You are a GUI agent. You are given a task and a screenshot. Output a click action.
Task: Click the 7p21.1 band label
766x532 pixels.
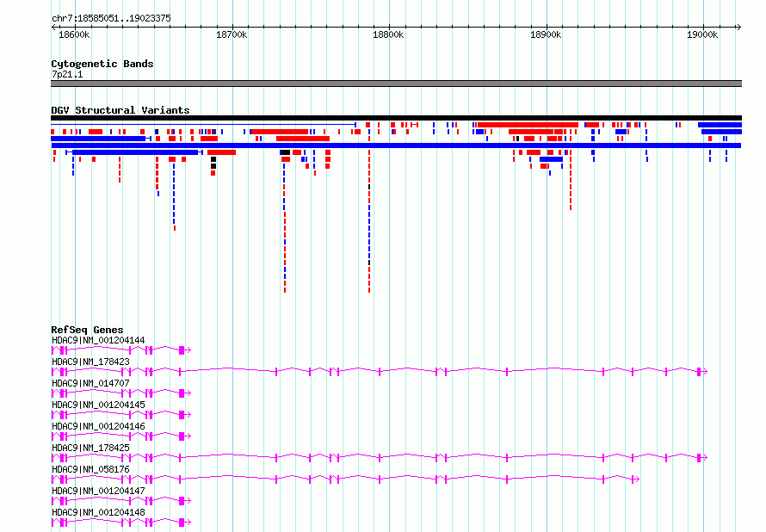(67, 74)
